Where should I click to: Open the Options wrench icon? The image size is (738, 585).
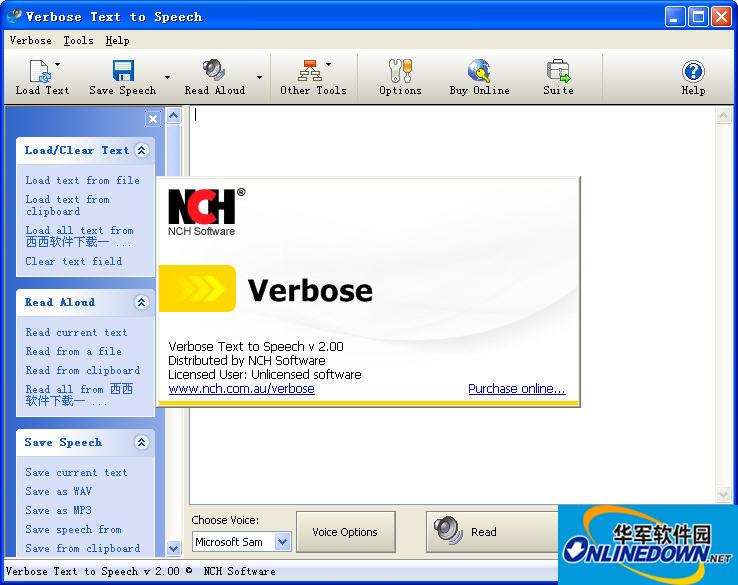[400, 70]
